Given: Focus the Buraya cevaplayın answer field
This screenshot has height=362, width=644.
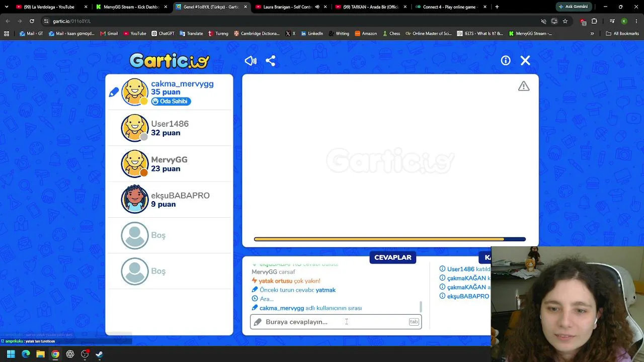Looking at the screenshot, I should [336, 322].
